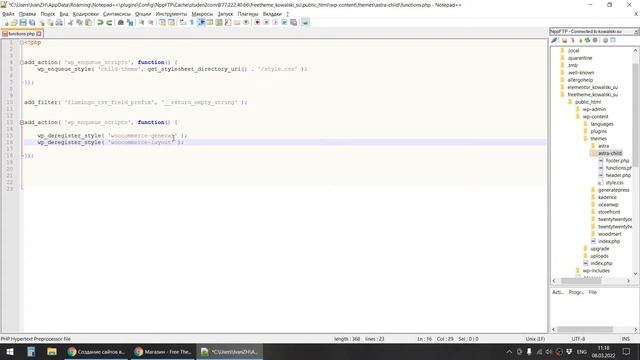640x360 pixels.
Task: Click the NppFTP download file icon
Action: coord(573,40)
